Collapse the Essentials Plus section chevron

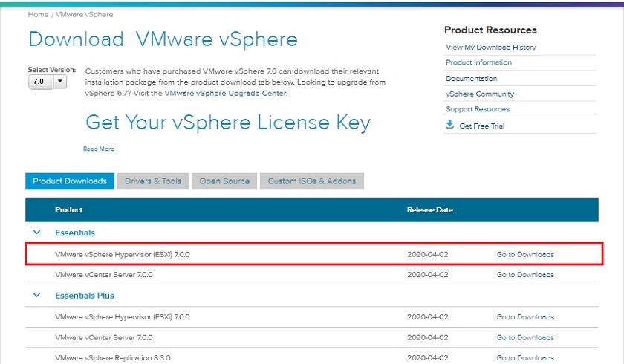click(36, 295)
